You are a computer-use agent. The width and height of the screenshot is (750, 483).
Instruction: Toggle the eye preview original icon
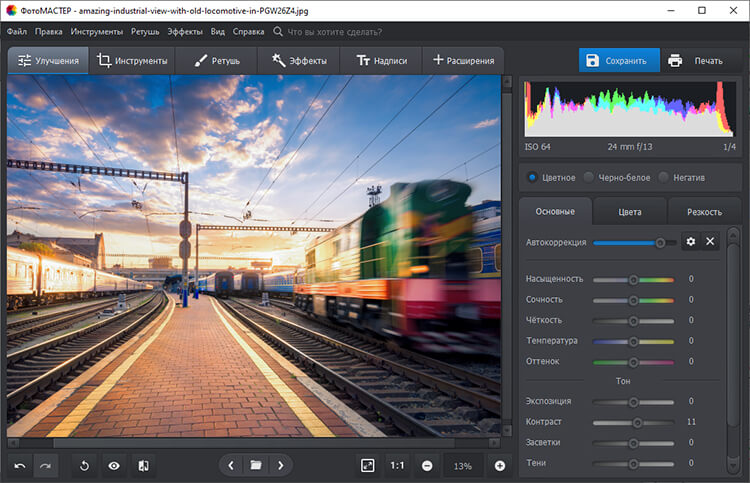pyautogui.click(x=114, y=465)
